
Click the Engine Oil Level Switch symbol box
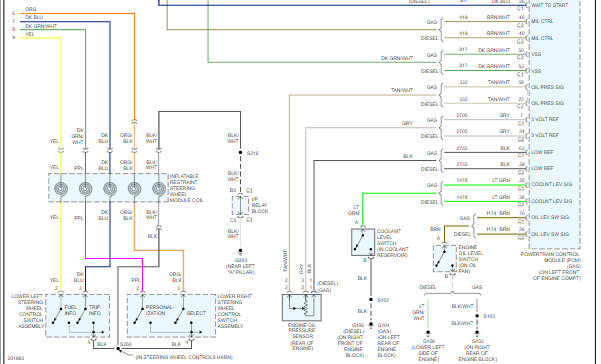(x=445, y=259)
